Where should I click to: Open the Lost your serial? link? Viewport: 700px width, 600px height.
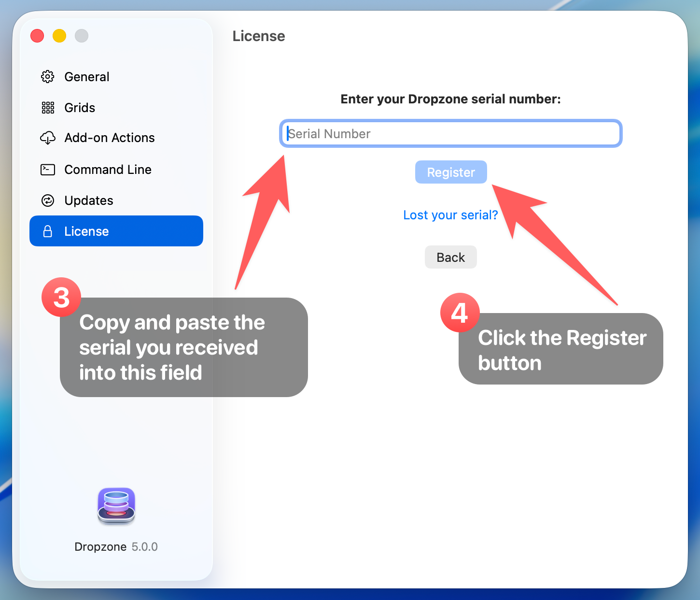pos(450,215)
